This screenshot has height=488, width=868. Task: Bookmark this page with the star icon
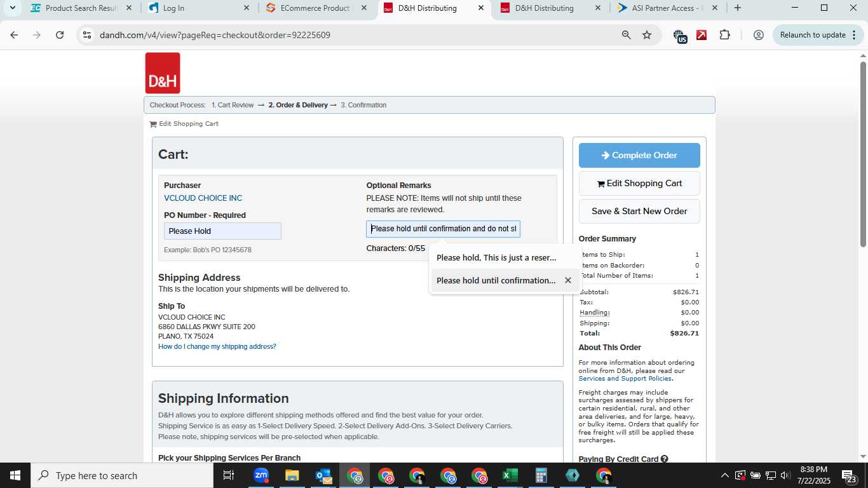647,35
